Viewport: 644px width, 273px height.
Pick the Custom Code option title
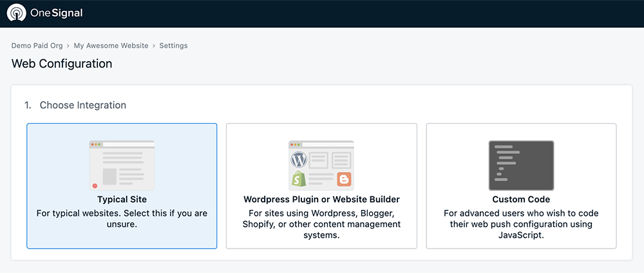pyautogui.click(x=521, y=200)
